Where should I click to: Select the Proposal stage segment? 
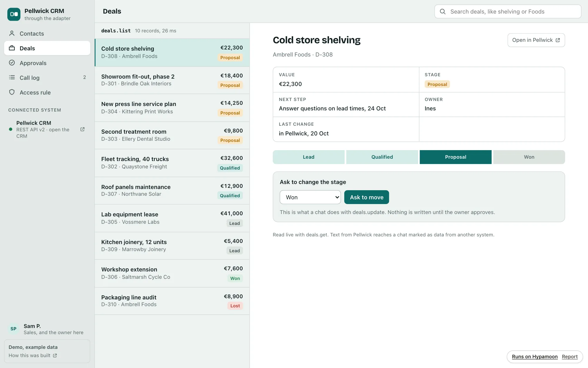pyautogui.click(x=456, y=157)
